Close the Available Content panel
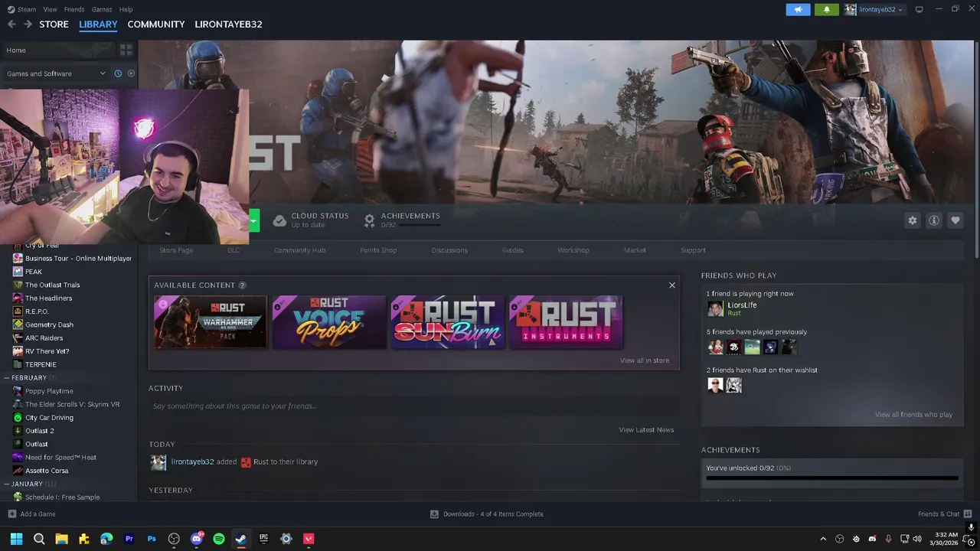980x551 pixels. click(672, 285)
